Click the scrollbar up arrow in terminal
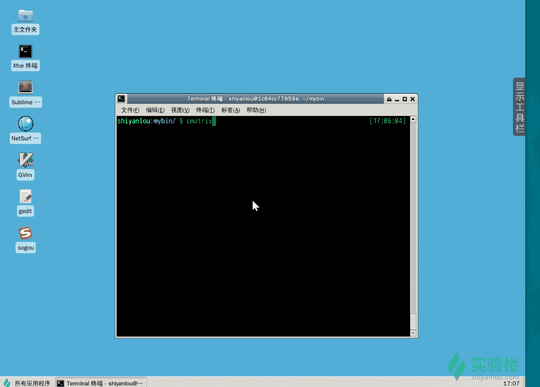The height and width of the screenshot is (387, 540). (x=413, y=119)
